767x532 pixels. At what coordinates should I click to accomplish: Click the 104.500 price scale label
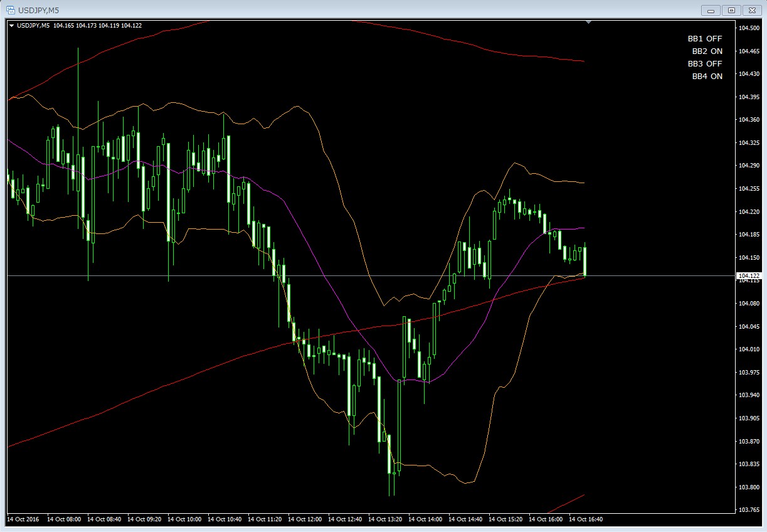click(749, 28)
